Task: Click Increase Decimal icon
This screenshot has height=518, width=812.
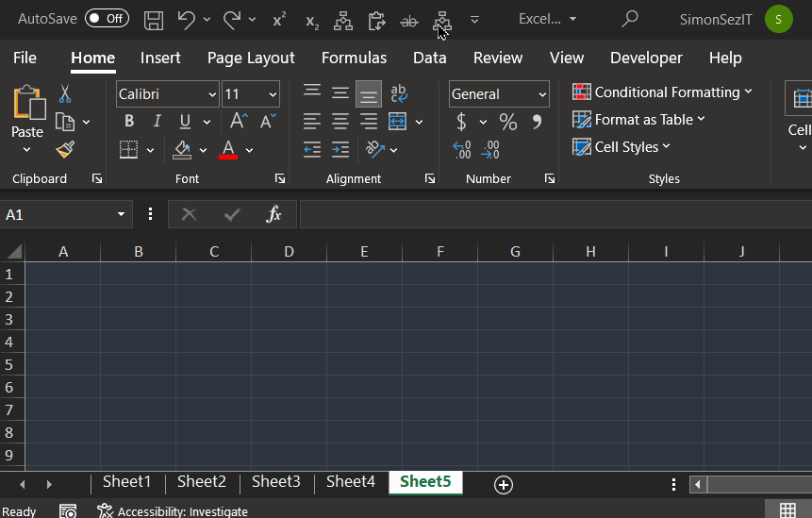Action: (x=462, y=150)
